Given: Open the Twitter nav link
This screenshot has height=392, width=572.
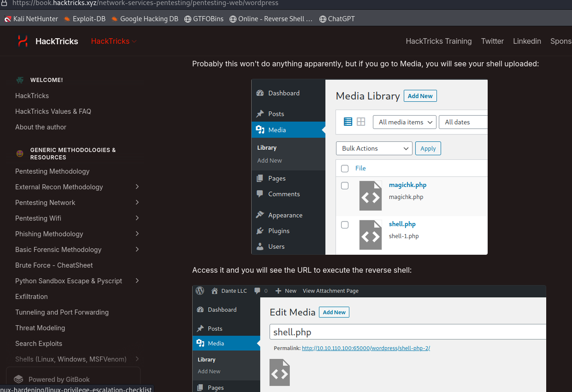Looking at the screenshot, I should (492, 41).
